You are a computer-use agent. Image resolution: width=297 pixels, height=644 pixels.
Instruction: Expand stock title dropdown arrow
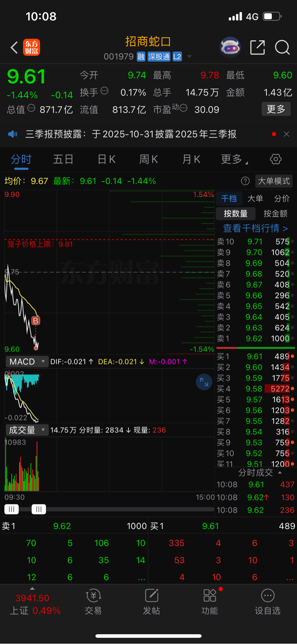coord(189,57)
